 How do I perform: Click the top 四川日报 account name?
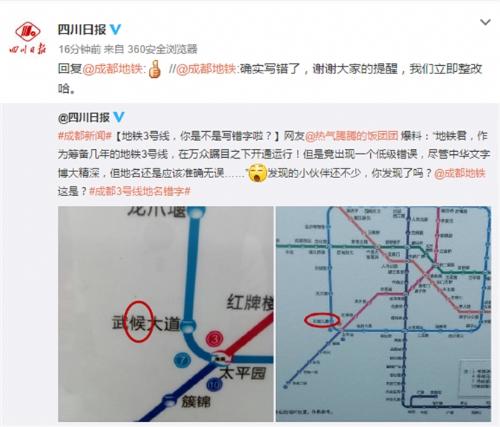pyautogui.click(x=82, y=30)
